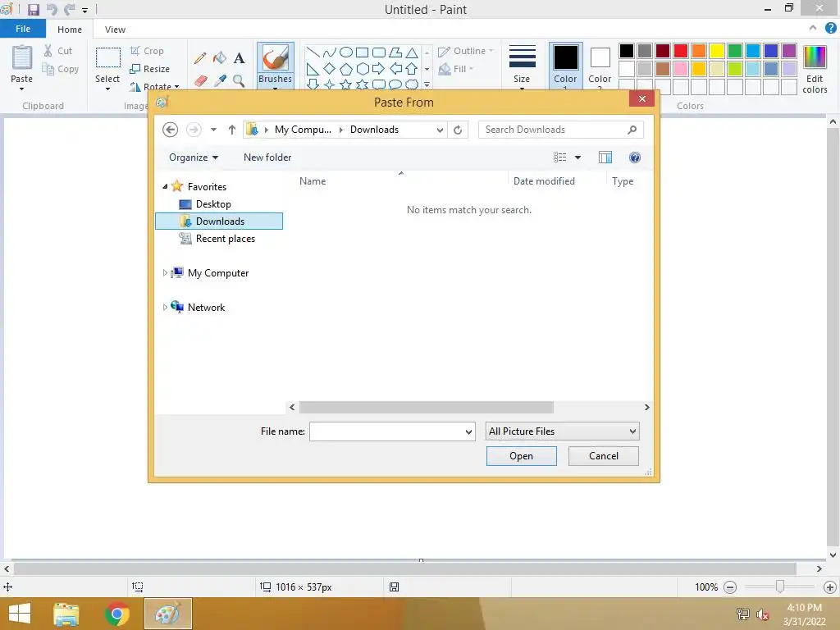Select the Color picker eyedropper tool
Screen dimensions: 840x630
pyautogui.click(x=220, y=81)
